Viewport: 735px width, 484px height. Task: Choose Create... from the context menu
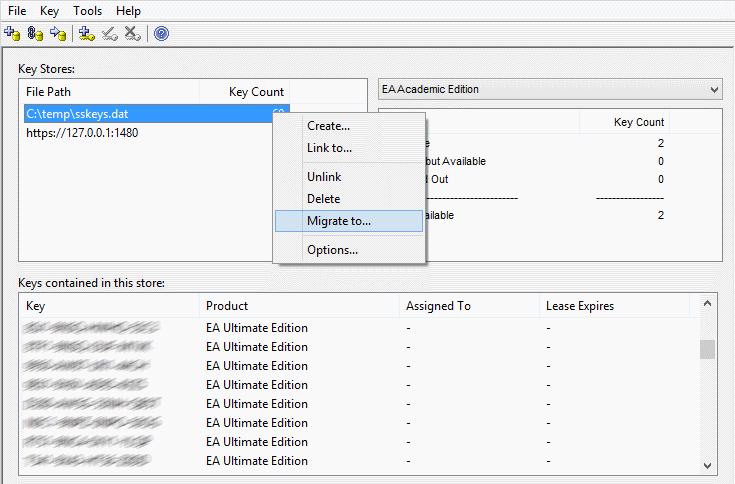328,126
